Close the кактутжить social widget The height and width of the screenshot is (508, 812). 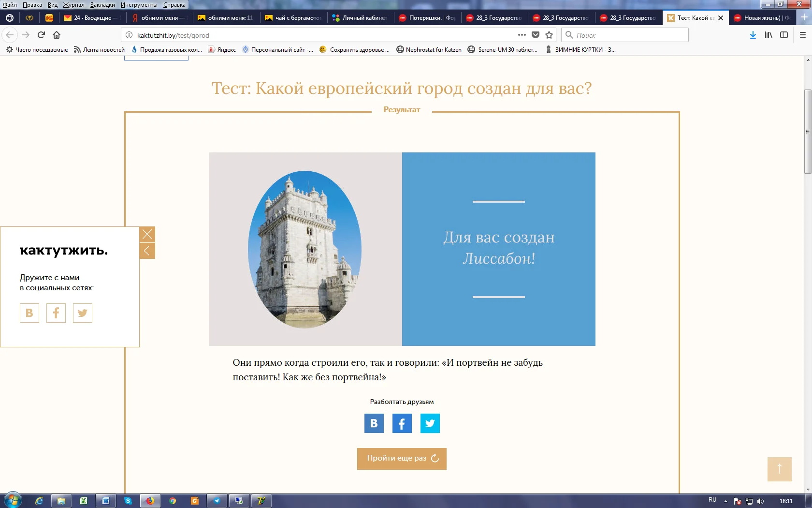[147, 235]
